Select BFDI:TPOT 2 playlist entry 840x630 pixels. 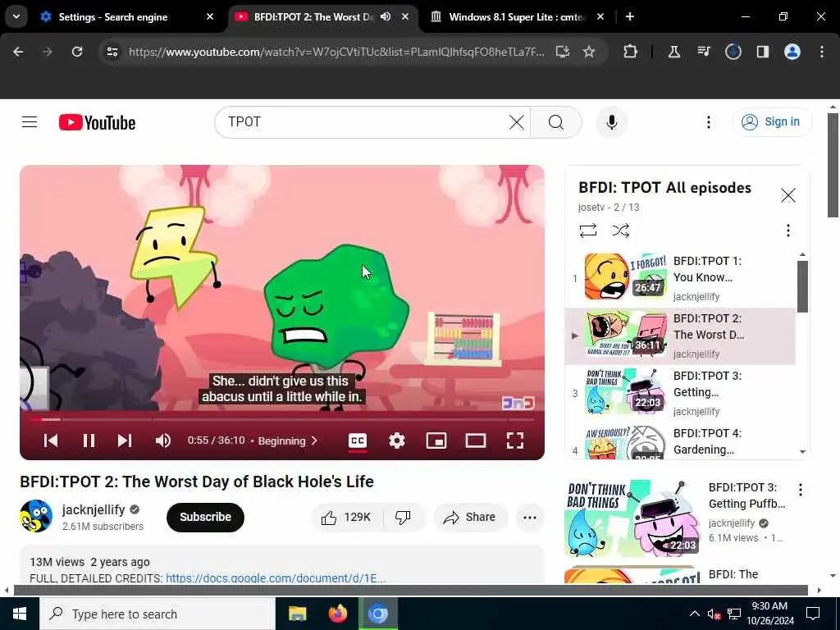pyautogui.click(x=680, y=336)
